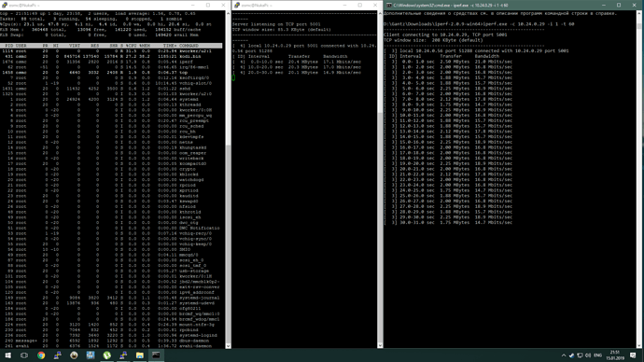Open the volume control in the tray
The width and height of the screenshot is (644, 362).
[x=588, y=355]
